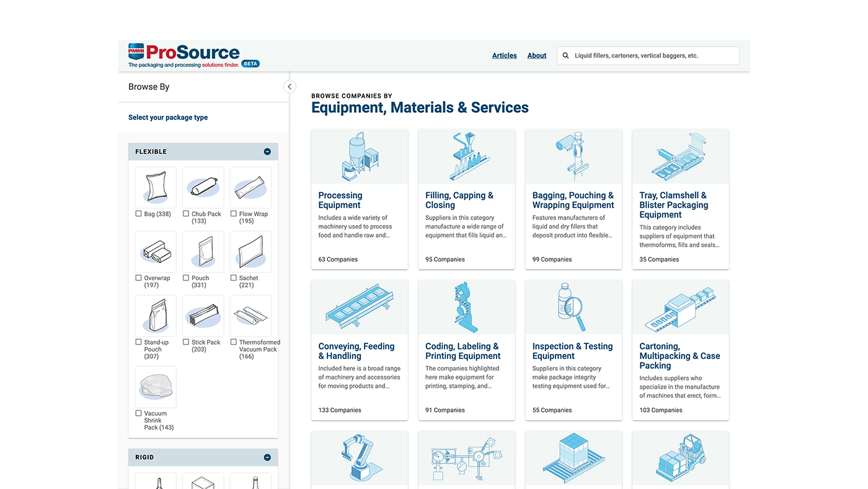
Task: Click the Conveying, Feeding & Handling illustration
Action: coord(359,307)
